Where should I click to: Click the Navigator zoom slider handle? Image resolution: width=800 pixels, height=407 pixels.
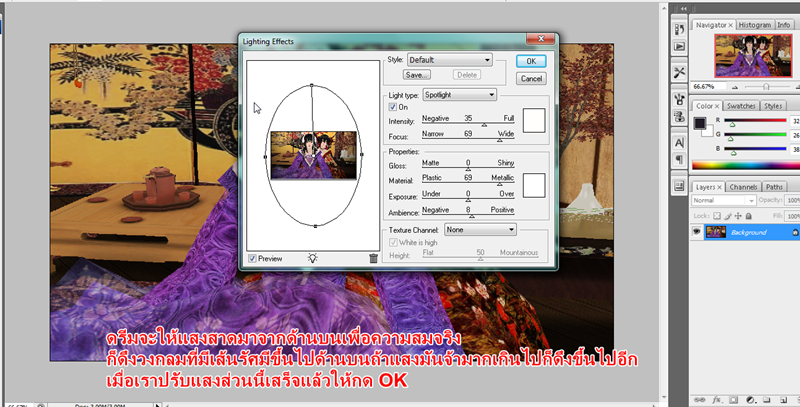(x=766, y=87)
